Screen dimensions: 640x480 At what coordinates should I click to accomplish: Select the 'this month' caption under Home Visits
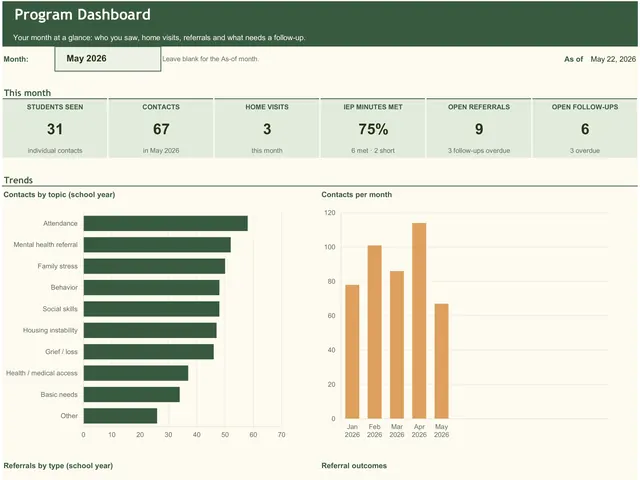click(x=267, y=151)
